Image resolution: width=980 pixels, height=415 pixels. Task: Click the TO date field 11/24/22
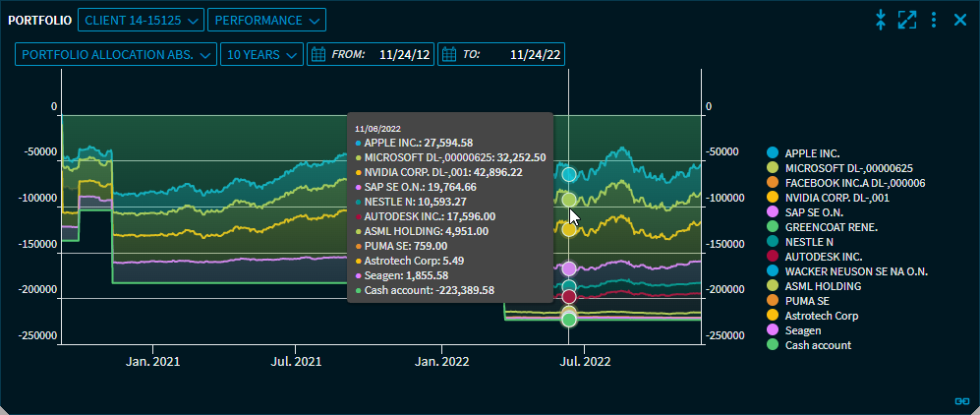(535, 55)
